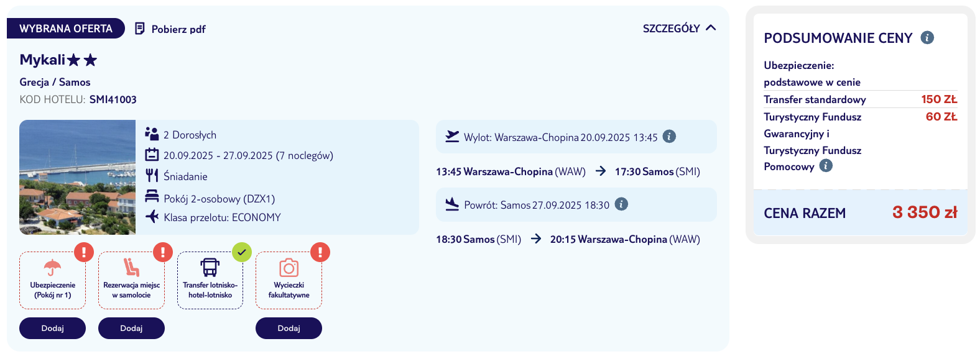Click the Szczegóły chevron arrow
Image resolution: width=980 pixels, height=354 pixels.
point(711,28)
